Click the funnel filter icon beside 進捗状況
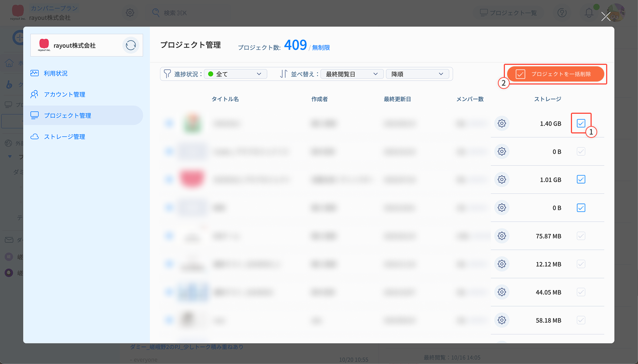Image resolution: width=638 pixels, height=364 pixels. [x=168, y=74]
